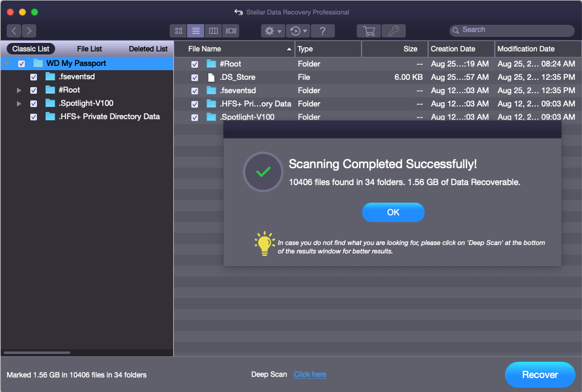
Task: Expand the #Root folder in sidebar
Action: pyautogui.click(x=19, y=90)
